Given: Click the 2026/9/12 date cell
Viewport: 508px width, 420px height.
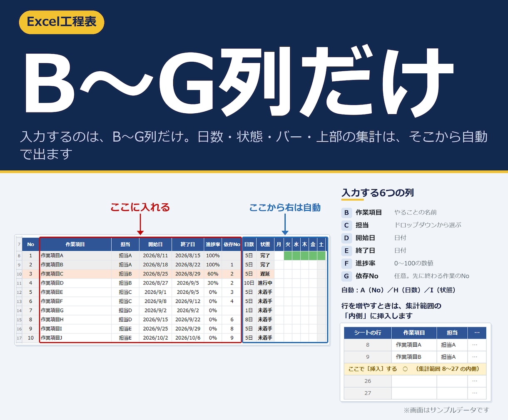Looking at the screenshot, I should point(188,301).
